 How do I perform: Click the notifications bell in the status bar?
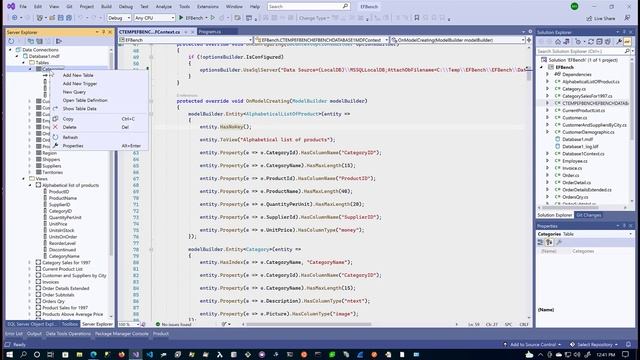tap(629, 344)
